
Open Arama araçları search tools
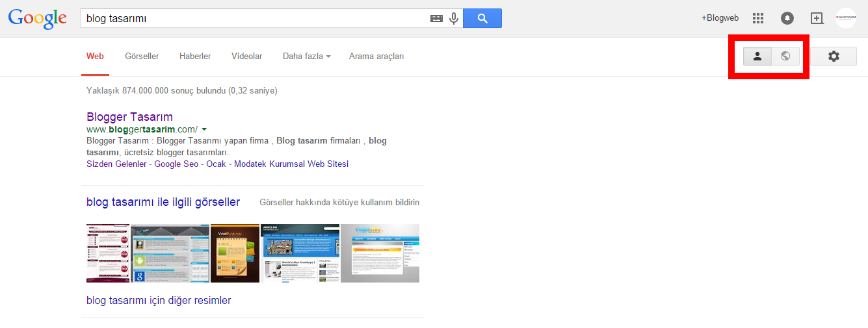coord(376,57)
